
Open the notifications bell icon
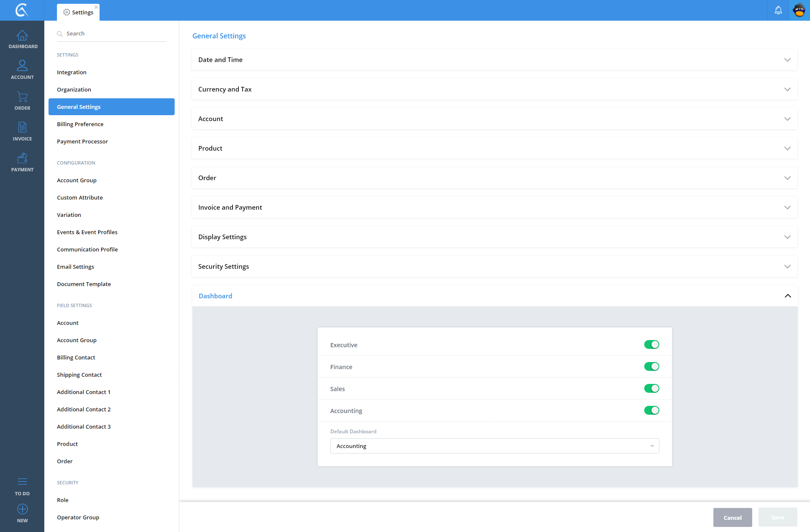(x=778, y=10)
